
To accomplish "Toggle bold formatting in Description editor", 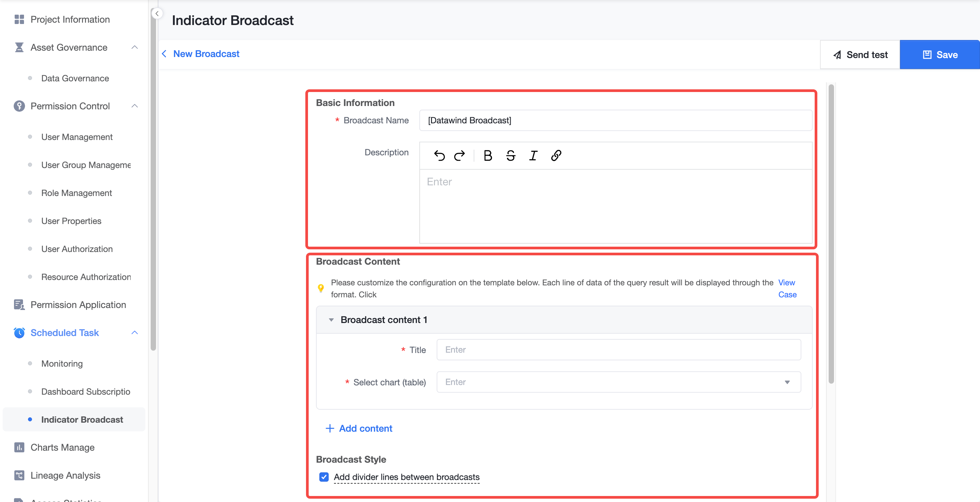I will pos(488,156).
